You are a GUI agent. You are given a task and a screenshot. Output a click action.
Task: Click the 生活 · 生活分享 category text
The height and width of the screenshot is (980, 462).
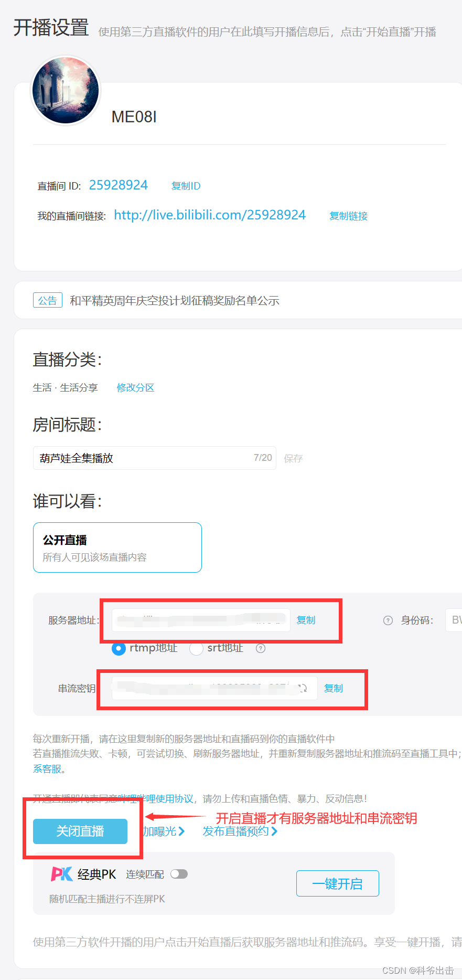pos(66,387)
